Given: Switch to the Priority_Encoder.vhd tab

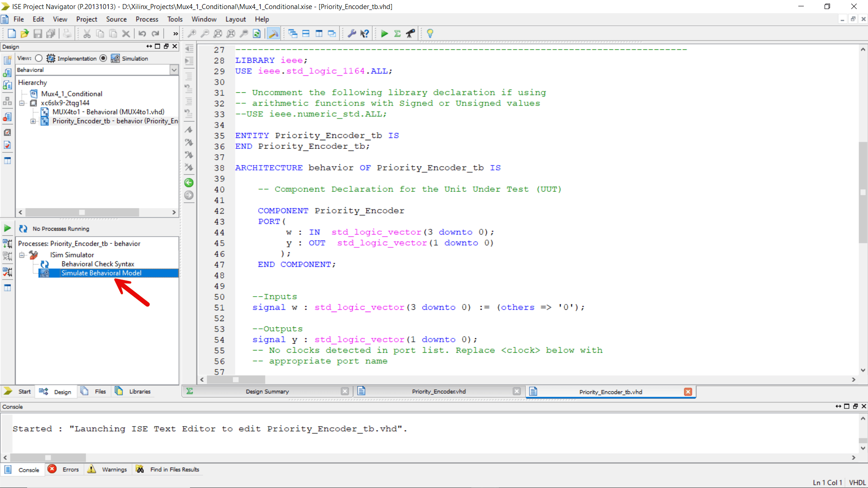Looking at the screenshot, I should tap(439, 392).
